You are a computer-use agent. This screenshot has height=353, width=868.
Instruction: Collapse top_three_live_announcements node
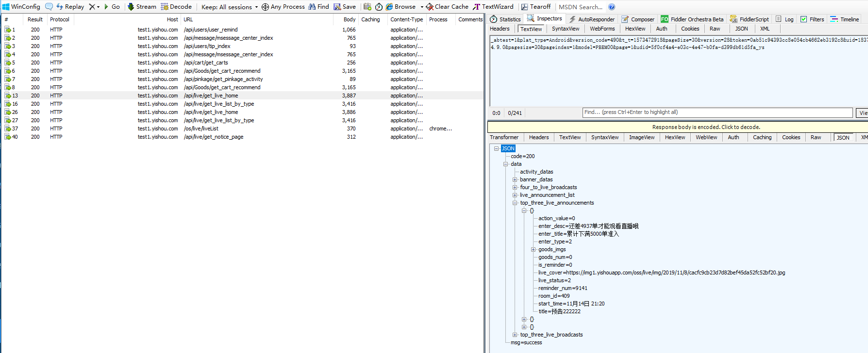pyautogui.click(x=515, y=203)
